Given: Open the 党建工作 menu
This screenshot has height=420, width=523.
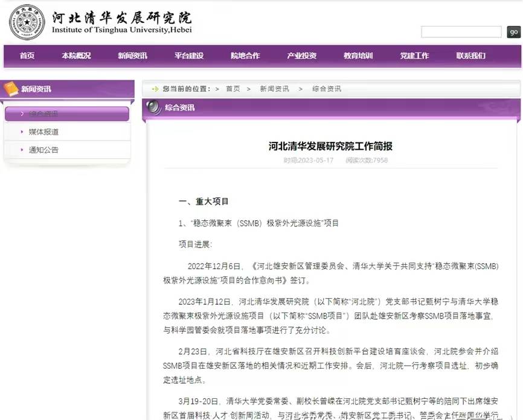Looking at the screenshot, I should 414,56.
